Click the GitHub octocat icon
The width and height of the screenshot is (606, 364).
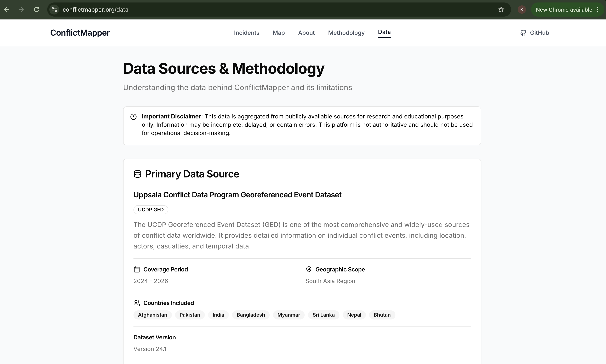click(523, 33)
